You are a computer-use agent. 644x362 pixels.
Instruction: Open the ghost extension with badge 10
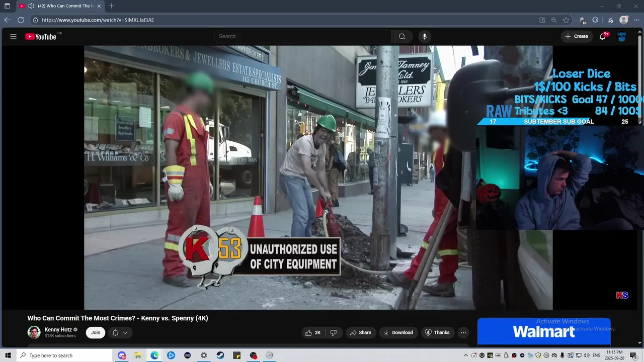pyautogui.click(x=583, y=21)
